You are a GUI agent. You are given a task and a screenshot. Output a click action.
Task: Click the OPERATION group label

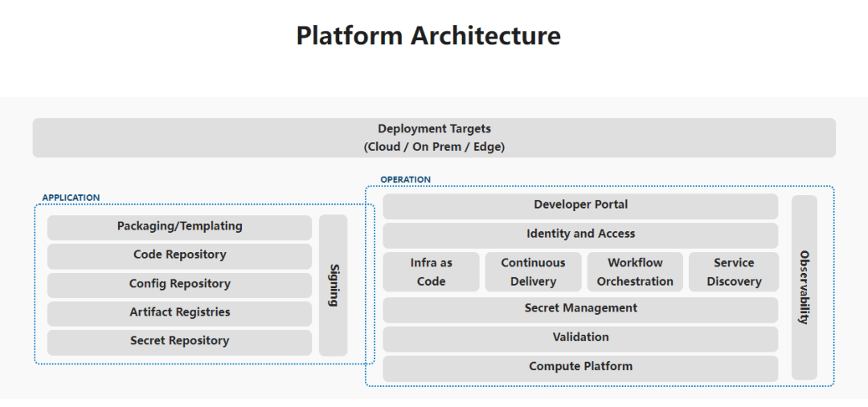click(405, 180)
